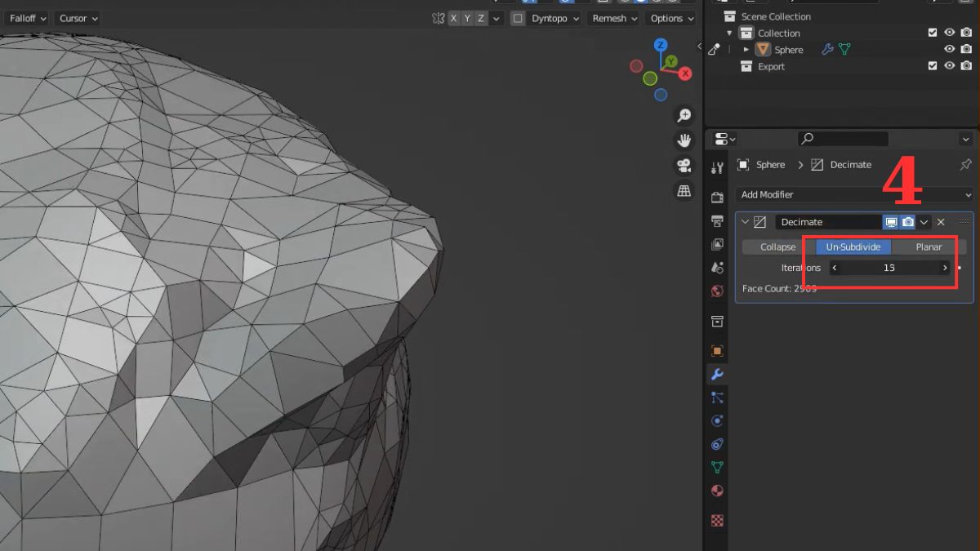
Task: Uncheck the Export collection's exclude checkbox
Action: click(x=932, y=66)
